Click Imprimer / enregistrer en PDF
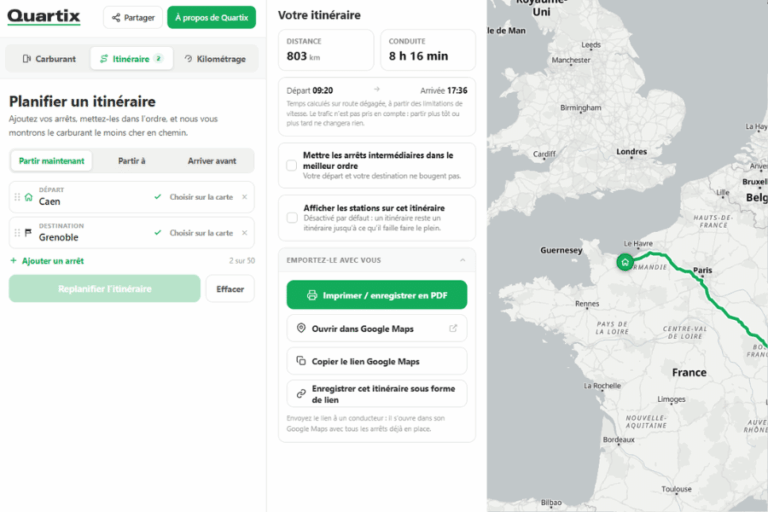 [377, 295]
